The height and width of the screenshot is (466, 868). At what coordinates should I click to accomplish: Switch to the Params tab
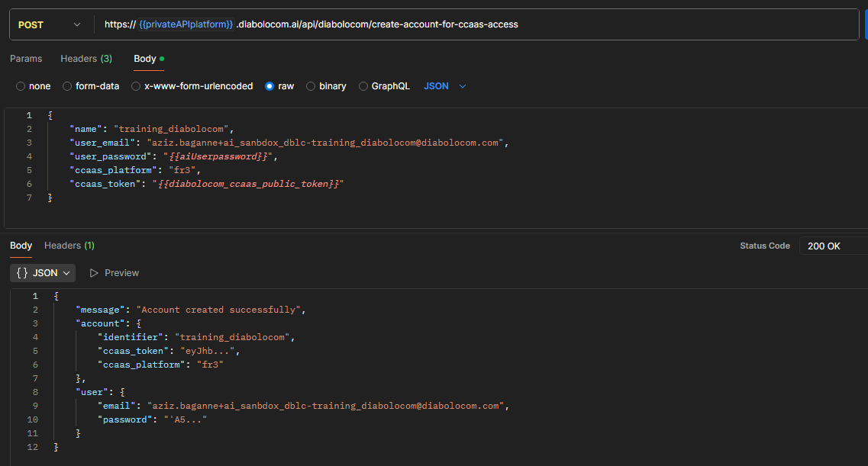click(x=26, y=59)
